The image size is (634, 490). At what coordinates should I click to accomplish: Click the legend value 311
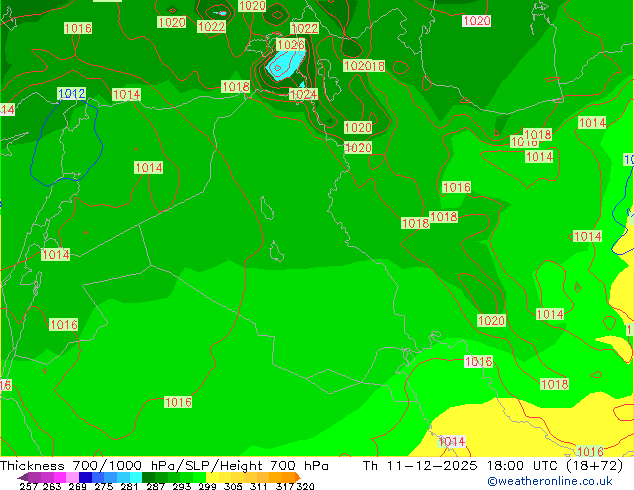[x=259, y=486]
